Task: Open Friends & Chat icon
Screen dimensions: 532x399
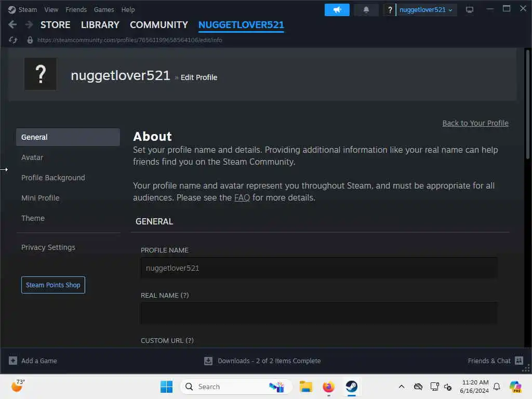Action: pos(519,361)
